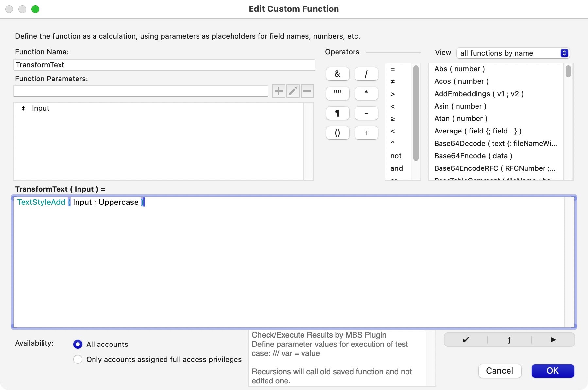This screenshot has width=588, height=390.
Task: Insert the paragraph return operator
Action: pyautogui.click(x=337, y=113)
